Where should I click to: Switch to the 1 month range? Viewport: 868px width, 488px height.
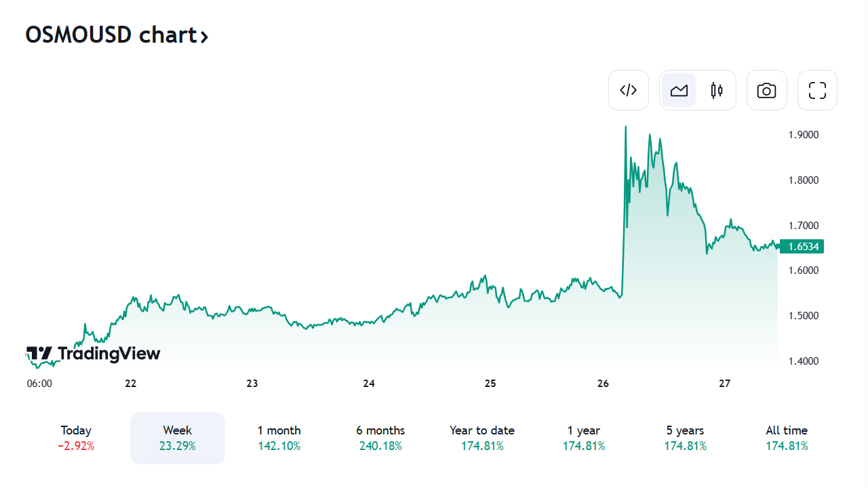(279, 438)
